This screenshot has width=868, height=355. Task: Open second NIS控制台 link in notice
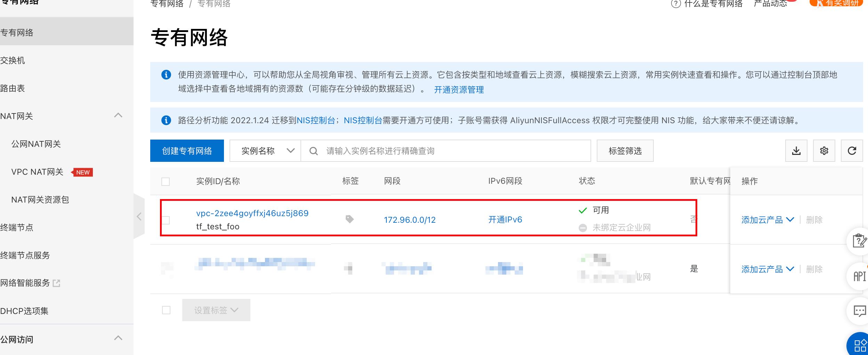(363, 120)
